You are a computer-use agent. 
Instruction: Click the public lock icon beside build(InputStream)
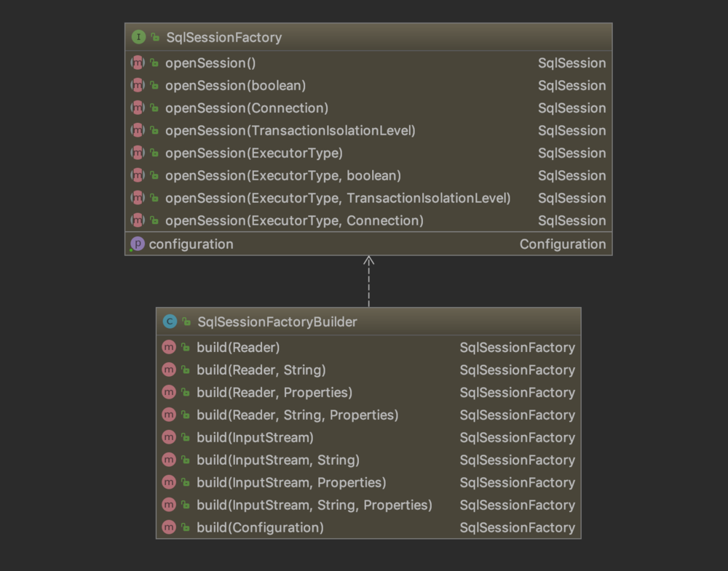pos(186,438)
